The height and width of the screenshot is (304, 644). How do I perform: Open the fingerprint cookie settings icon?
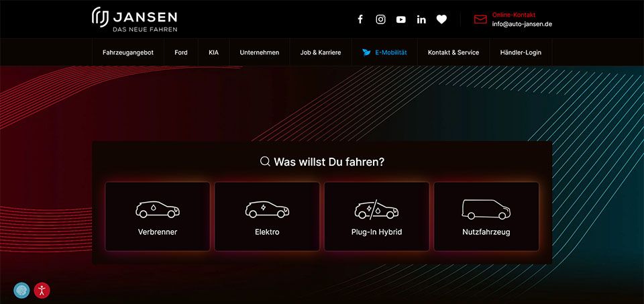(x=21, y=291)
